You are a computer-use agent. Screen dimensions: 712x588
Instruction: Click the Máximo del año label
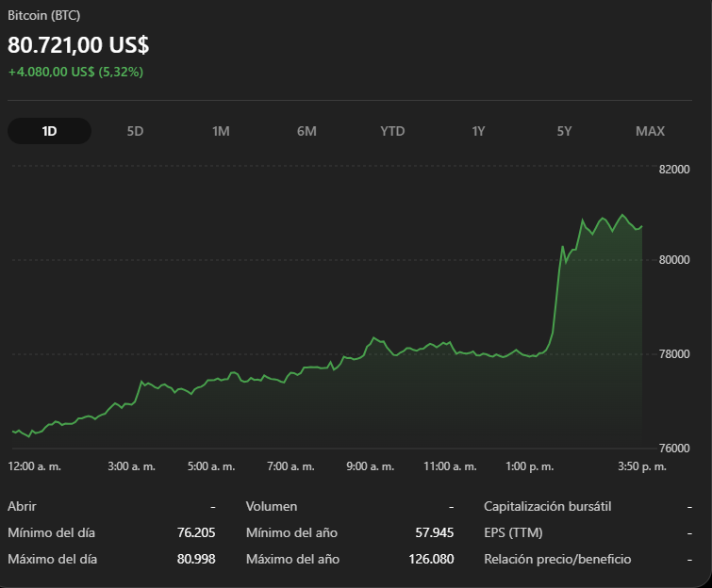(293, 559)
